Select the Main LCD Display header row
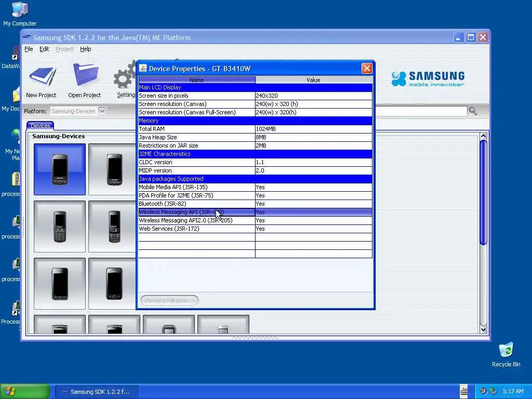 click(x=255, y=87)
